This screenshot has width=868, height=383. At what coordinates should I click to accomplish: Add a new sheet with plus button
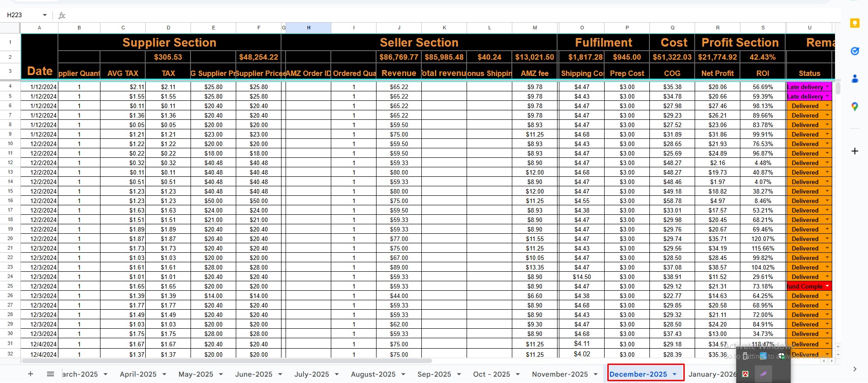click(x=30, y=374)
